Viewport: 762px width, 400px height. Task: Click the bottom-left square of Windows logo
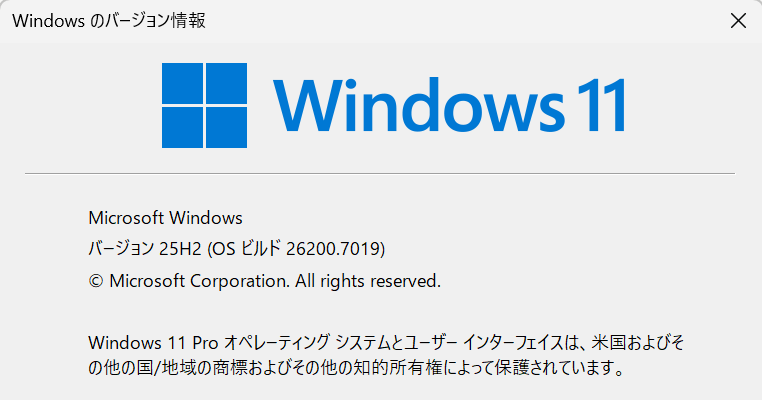[x=182, y=124]
